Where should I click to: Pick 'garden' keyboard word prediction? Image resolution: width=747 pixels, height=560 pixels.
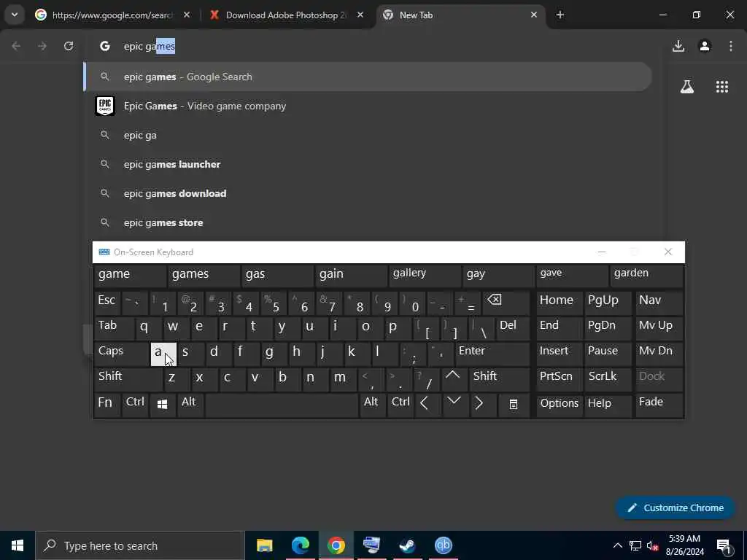646,275
